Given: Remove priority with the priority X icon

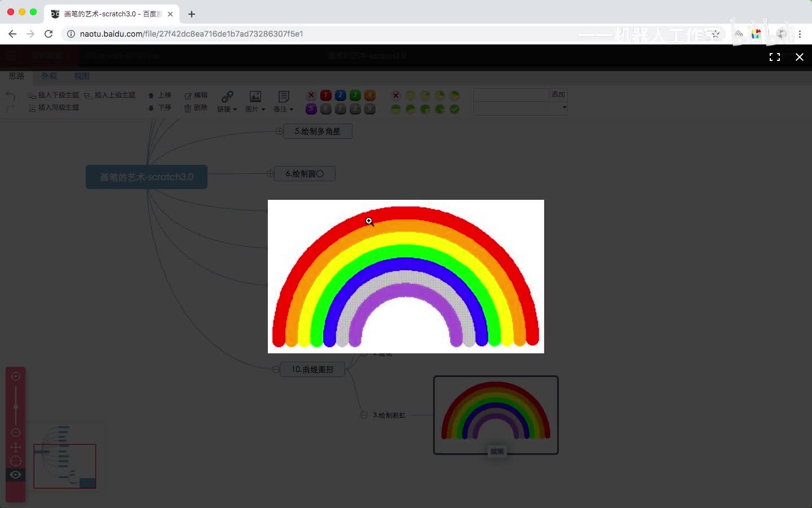Looking at the screenshot, I should click(311, 95).
